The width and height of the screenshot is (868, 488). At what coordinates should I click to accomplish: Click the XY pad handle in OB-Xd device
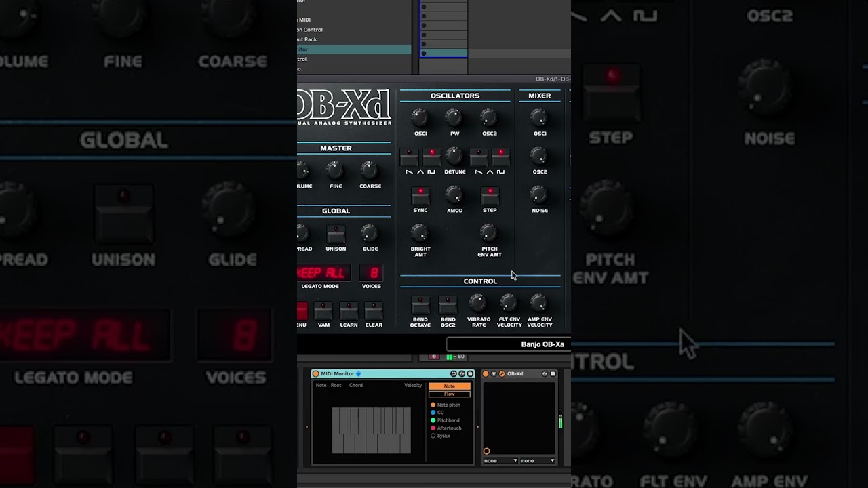point(486,451)
